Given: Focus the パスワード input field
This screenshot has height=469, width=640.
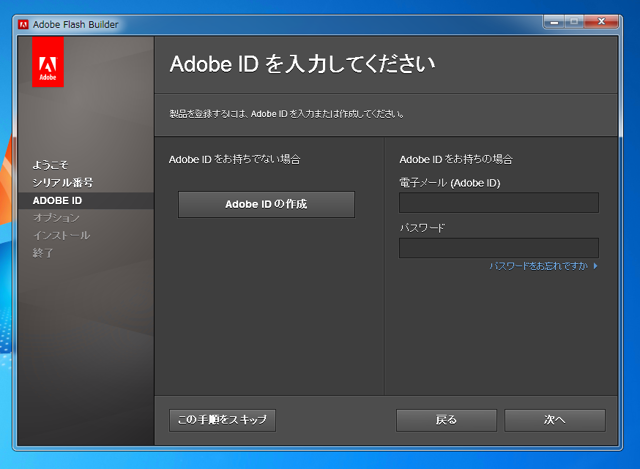Looking at the screenshot, I should [x=499, y=248].
